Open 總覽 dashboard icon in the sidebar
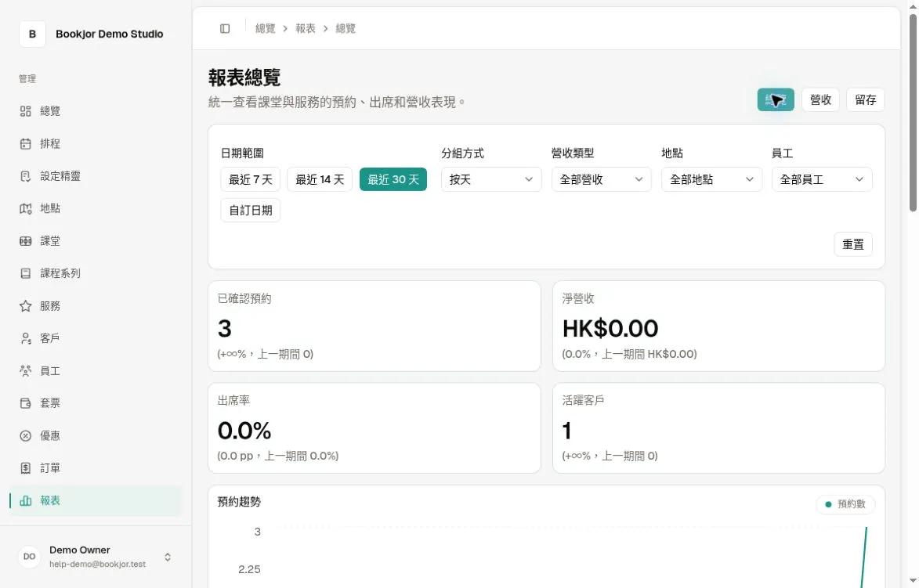This screenshot has height=588, width=919. click(25, 111)
